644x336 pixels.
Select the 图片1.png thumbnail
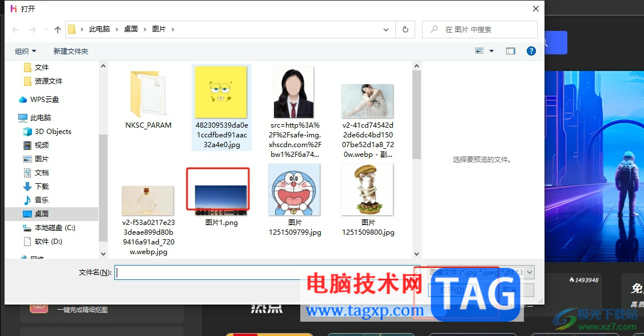[x=221, y=199]
